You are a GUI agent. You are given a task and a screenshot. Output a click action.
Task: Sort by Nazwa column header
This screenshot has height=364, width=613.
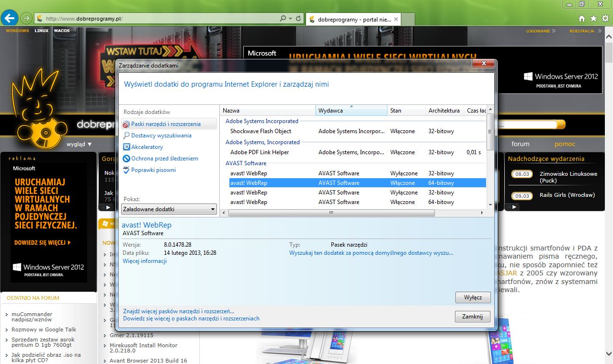(x=268, y=111)
